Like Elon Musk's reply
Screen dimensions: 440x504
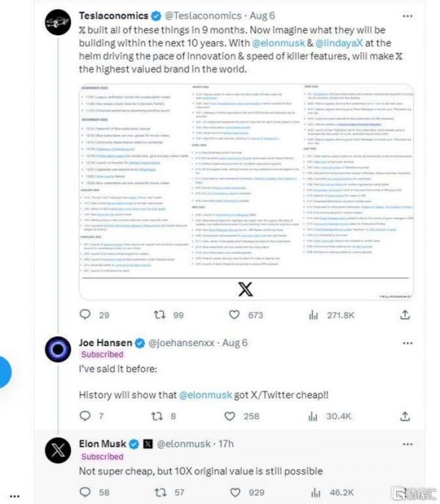pyautogui.click(x=235, y=492)
